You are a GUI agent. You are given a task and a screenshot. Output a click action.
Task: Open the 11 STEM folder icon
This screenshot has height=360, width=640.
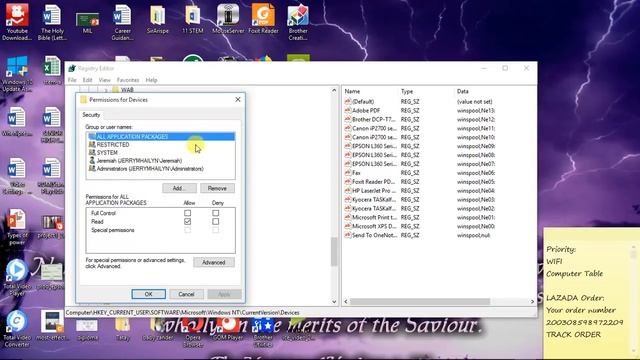pyautogui.click(x=193, y=19)
